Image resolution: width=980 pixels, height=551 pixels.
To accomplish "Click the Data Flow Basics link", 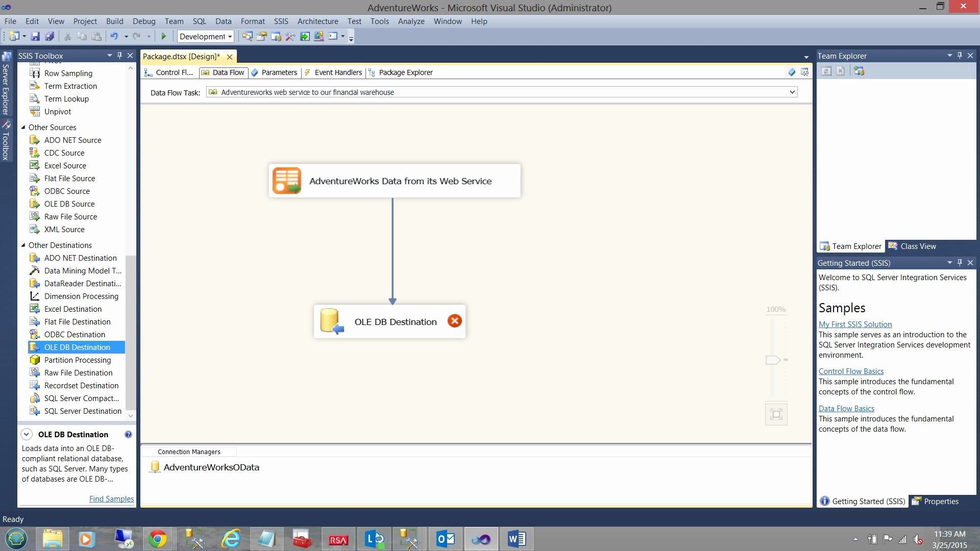I will pyautogui.click(x=846, y=408).
